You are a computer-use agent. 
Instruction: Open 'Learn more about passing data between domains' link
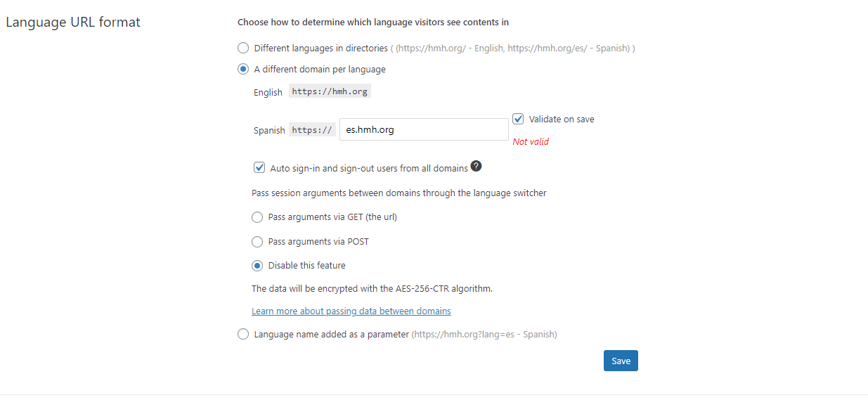tap(351, 311)
